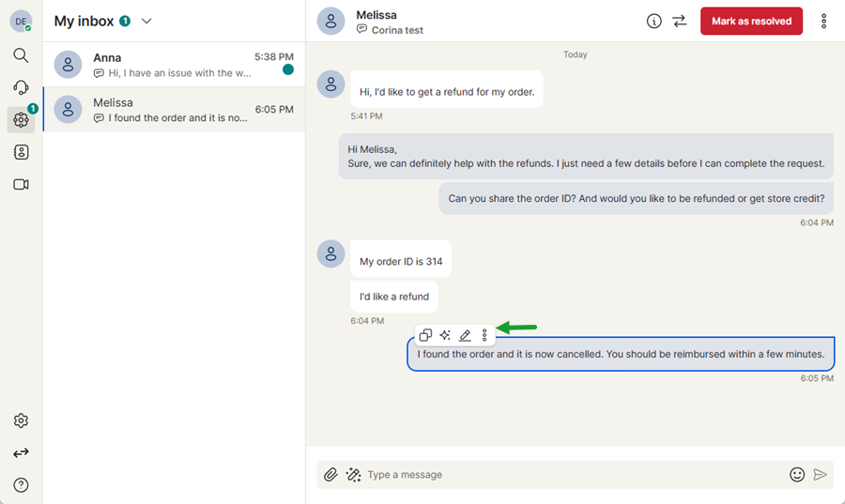The height and width of the screenshot is (504, 845).
Task: Expand the My inbox dropdown chevron
Action: pyautogui.click(x=146, y=21)
